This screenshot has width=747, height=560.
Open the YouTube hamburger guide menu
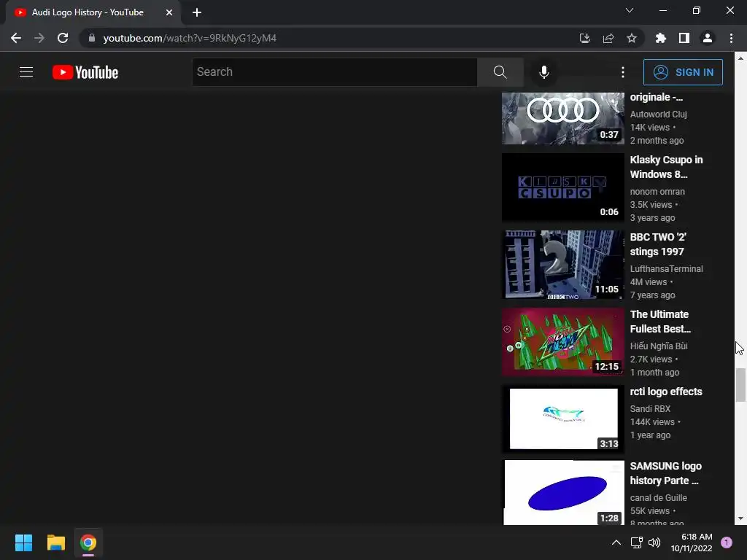pyautogui.click(x=26, y=72)
